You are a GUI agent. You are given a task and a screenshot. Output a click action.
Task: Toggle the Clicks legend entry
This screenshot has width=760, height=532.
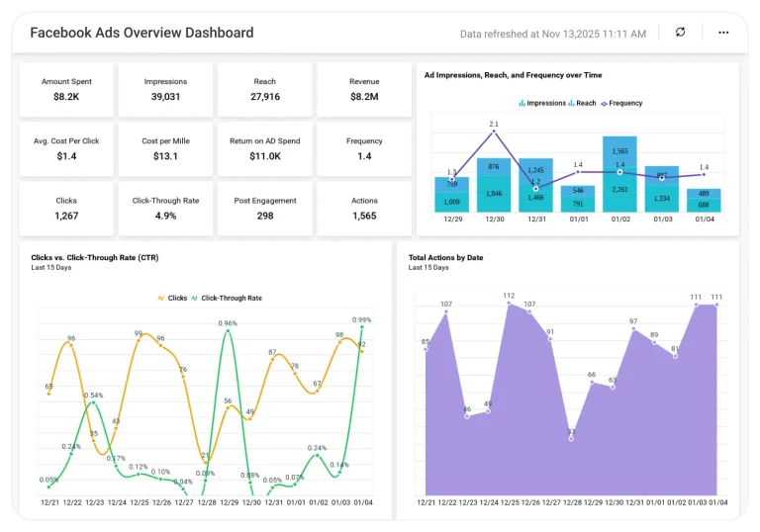[x=172, y=298]
